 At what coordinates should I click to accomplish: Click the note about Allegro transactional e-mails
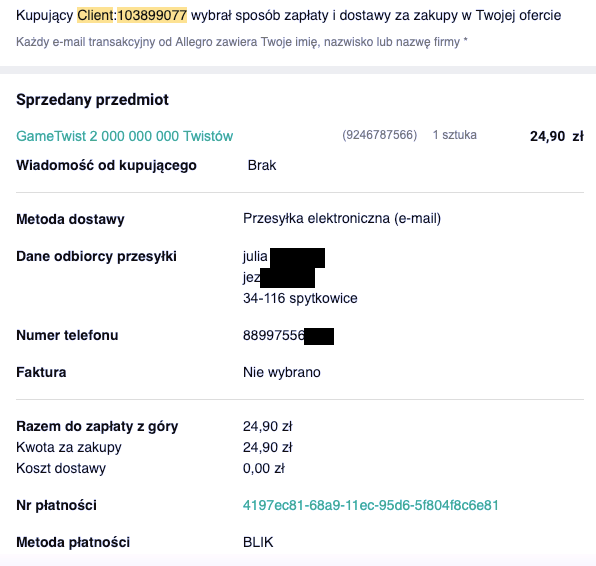pyautogui.click(x=242, y=42)
